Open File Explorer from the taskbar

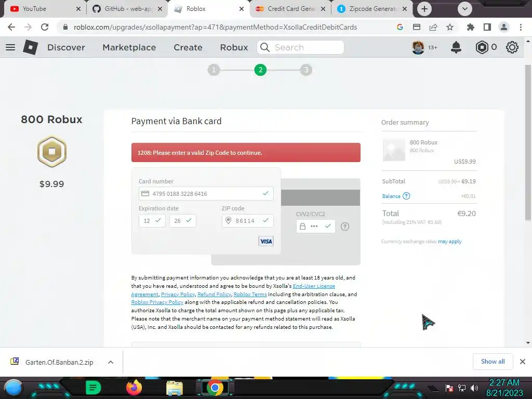pyautogui.click(x=175, y=388)
